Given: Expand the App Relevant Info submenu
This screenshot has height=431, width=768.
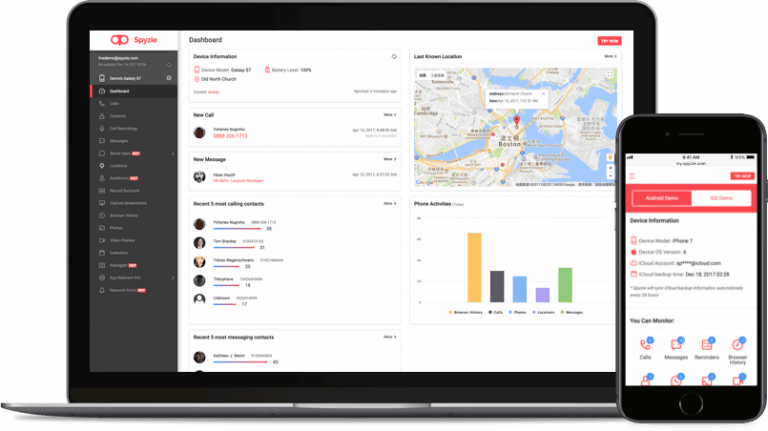Looking at the screenshot, I should [x=173, y=277].
